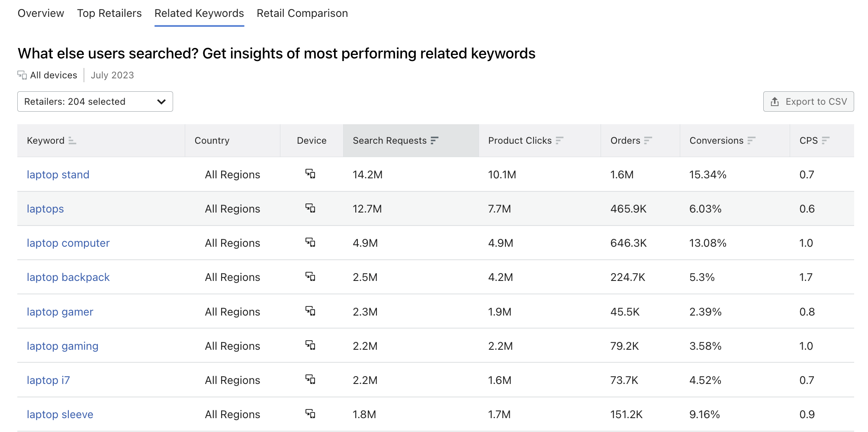
Task: Open the Retail Comparison tab
Action: 302,13
